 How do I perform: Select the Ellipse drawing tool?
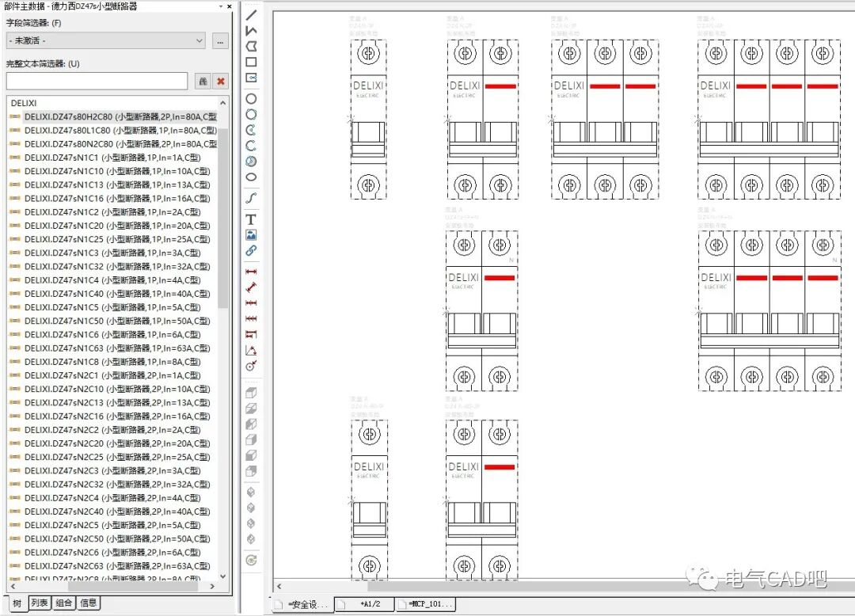tap(251, 177)
